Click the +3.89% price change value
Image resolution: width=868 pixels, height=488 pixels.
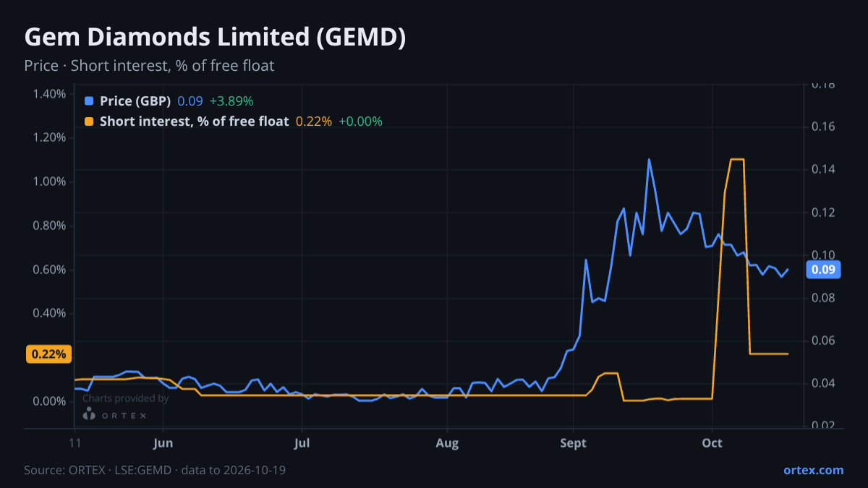pyautogui.click(x=231, y=101)
